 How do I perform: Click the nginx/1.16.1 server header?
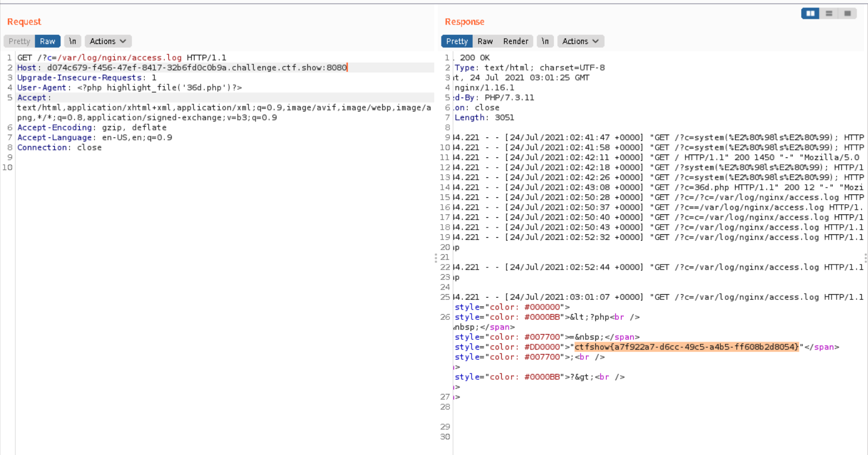[484, 87]
